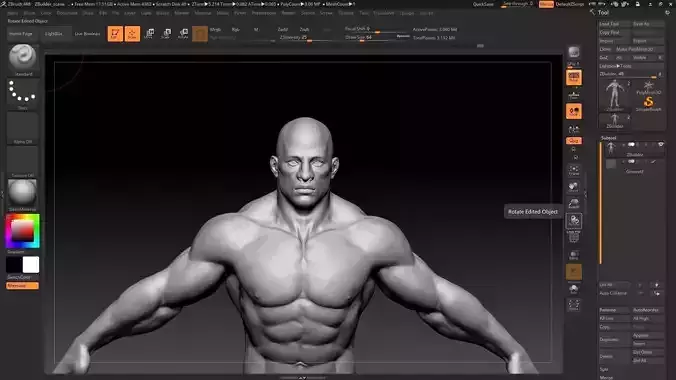Open the Brush menu
Screen dimensions: 676x380
pyautogui.click(x=29, y=13)
